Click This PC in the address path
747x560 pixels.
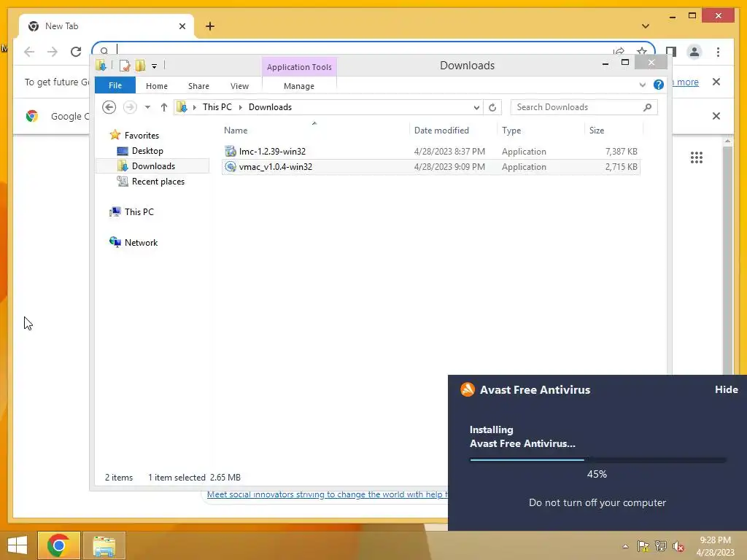pyautogui.click(x=217, y=107)
